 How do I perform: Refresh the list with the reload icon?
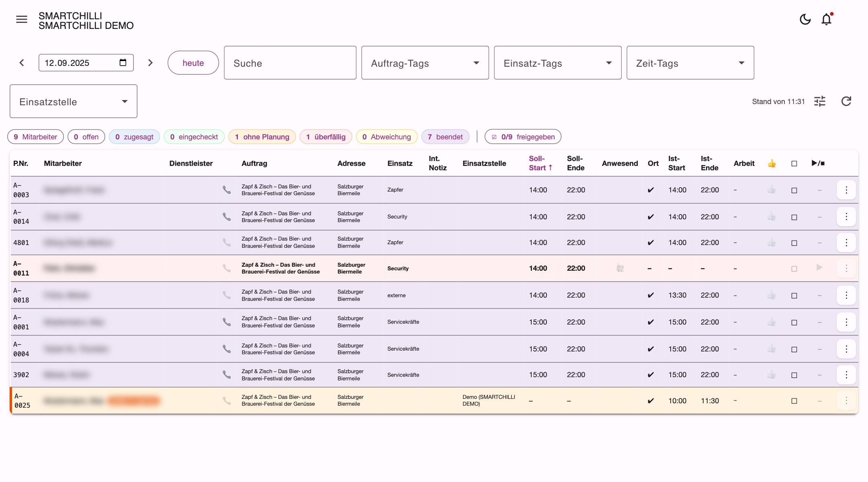(x=846, y=101)
